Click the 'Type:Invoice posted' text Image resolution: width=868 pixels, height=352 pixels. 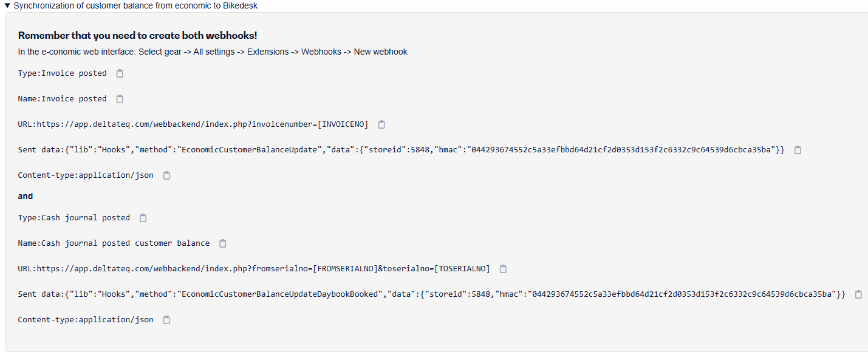tap(62, 73)
